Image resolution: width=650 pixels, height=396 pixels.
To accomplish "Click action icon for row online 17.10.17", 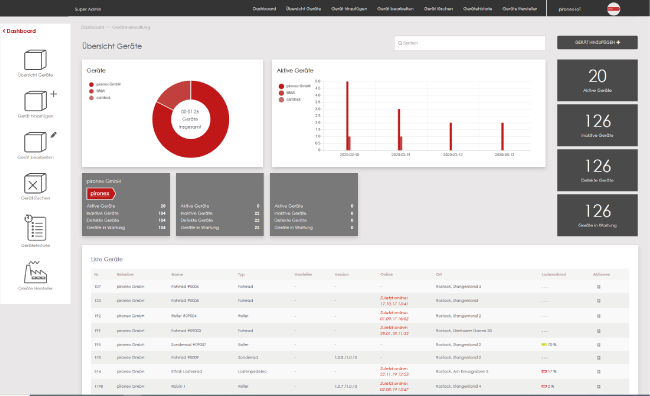I will 599,301.
